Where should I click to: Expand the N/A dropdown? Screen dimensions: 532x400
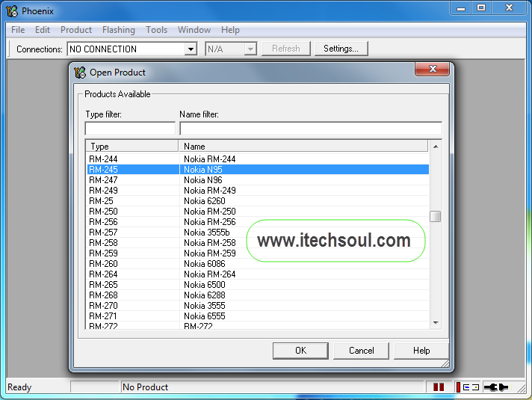(250, 49)
